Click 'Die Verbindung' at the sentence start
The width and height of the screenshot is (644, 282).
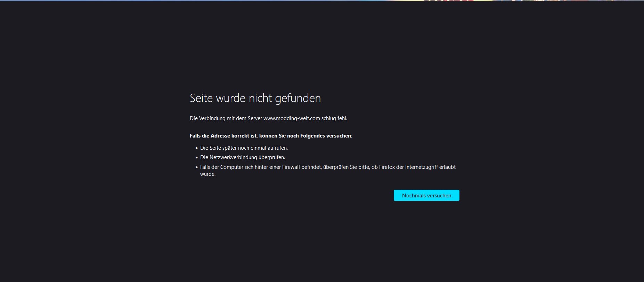pos(207,118)
